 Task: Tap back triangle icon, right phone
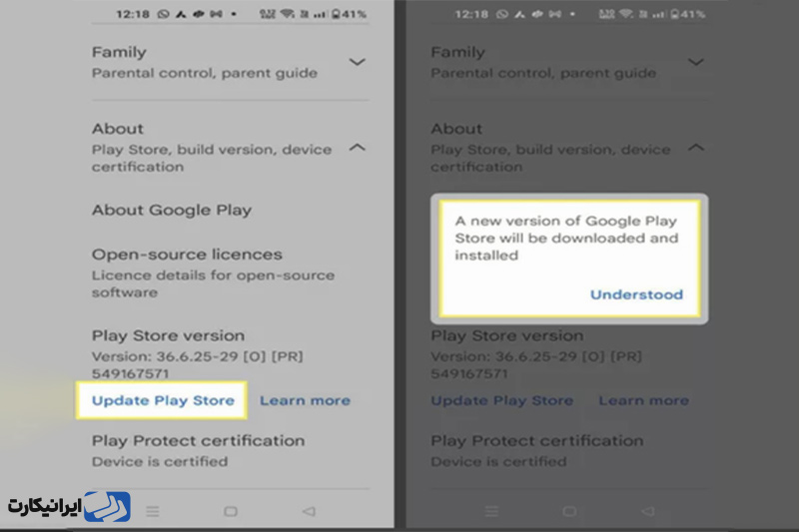click(x=647, y=511)
